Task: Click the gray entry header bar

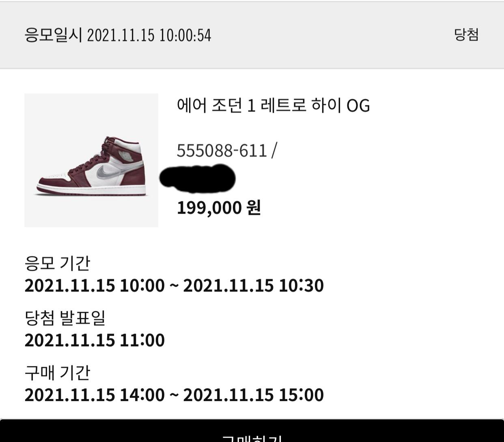Action: tap(252, 35)
